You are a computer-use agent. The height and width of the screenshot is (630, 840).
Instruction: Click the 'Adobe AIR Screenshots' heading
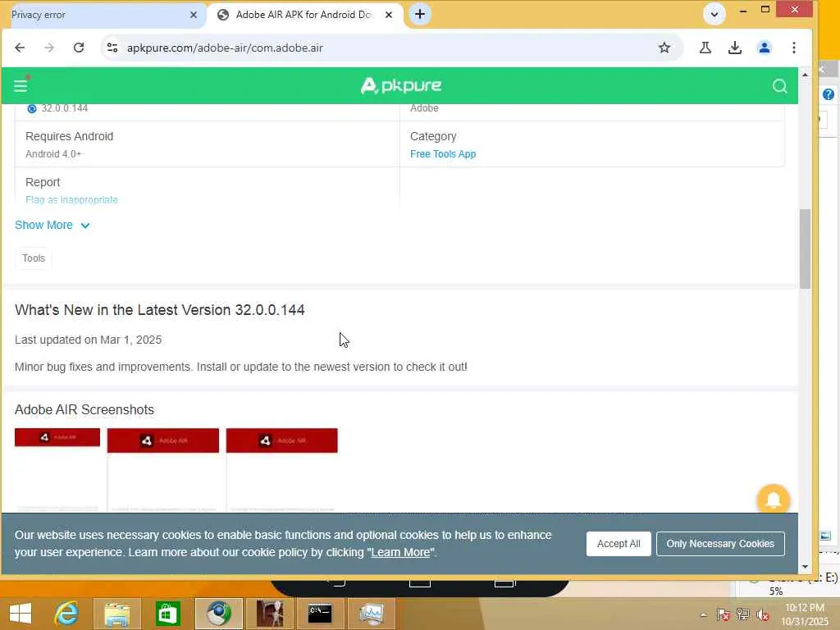point(84,409)
